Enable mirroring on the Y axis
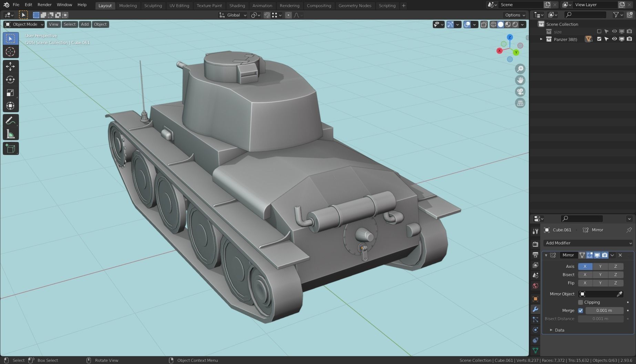The width and height of the screenshot is (636, 364). click(x=600, y=266)
